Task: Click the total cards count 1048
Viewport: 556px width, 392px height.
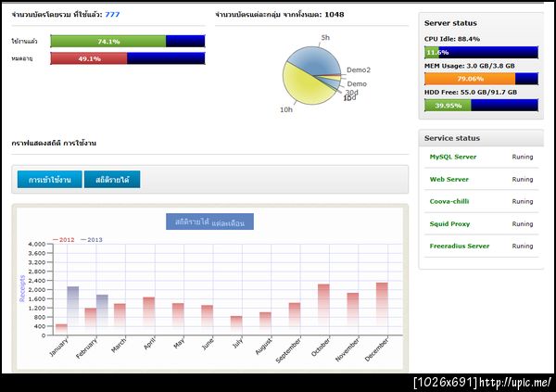Action: (x=335, y=15)
